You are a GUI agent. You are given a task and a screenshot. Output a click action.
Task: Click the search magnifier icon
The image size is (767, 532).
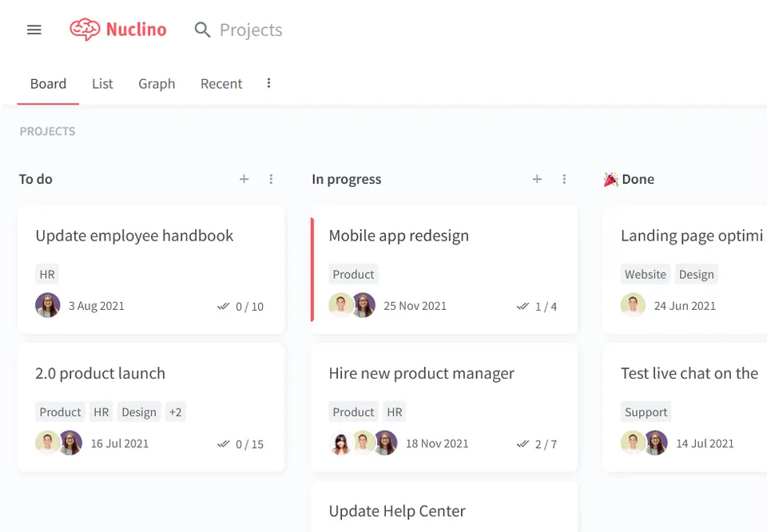pos(202,30)
